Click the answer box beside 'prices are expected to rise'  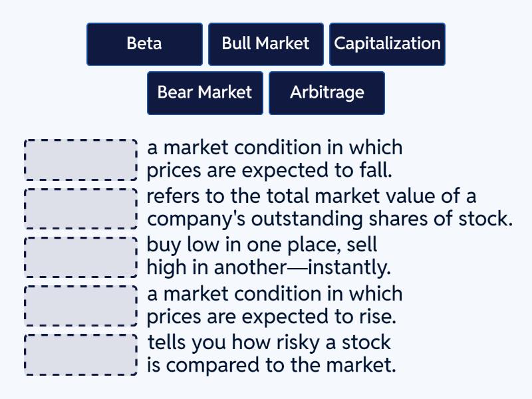point(80,306)
